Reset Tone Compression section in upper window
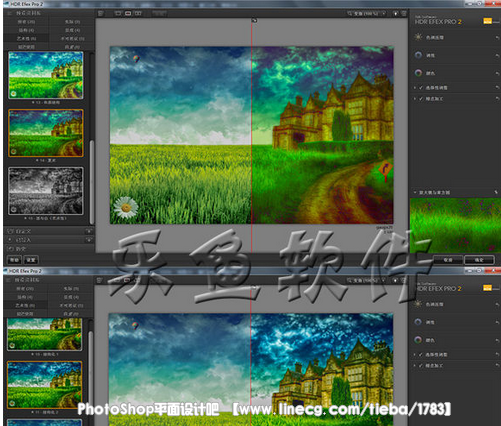Viewport: 501px width, 426px height. (497, 37)
